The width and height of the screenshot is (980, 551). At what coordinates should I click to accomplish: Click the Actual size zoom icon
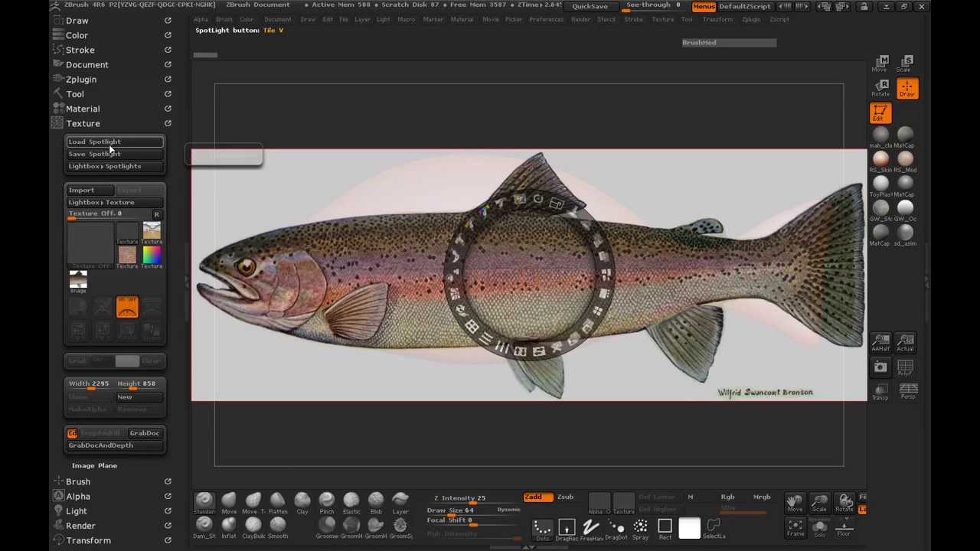pyautogui.click(x=905, y=343)
